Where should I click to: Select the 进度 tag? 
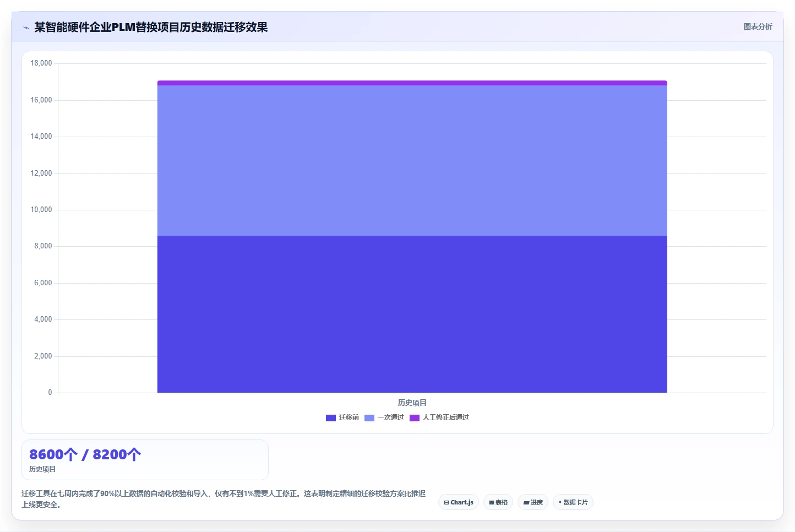pos(532,502)
